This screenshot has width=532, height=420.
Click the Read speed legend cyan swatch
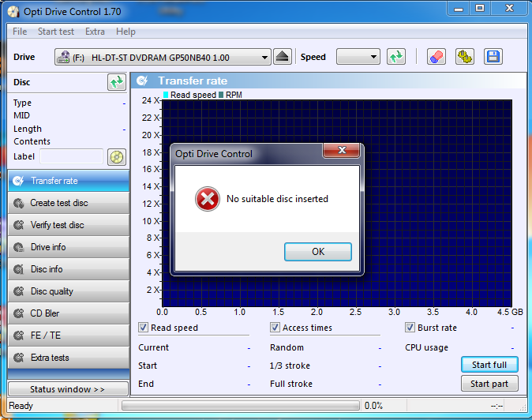pyautogui.click(x=166, y=95)
